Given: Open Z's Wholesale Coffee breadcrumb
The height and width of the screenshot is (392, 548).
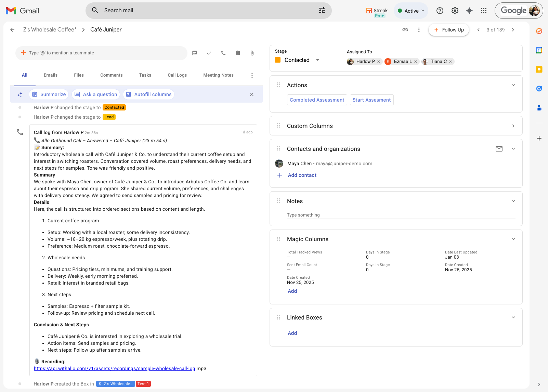Looking at the screenshot, I should [x=50, y=30].
